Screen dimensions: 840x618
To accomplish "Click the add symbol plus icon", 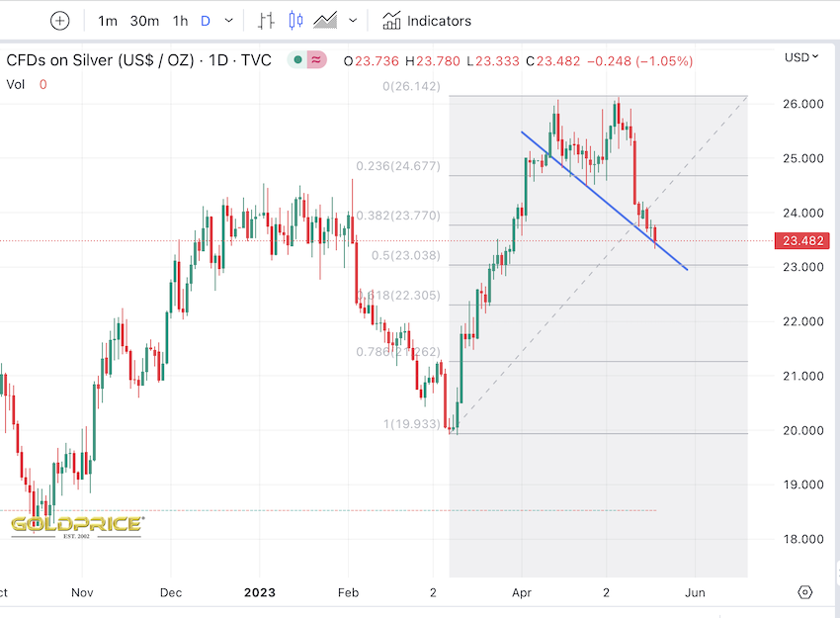I will (x=60, y=21).
